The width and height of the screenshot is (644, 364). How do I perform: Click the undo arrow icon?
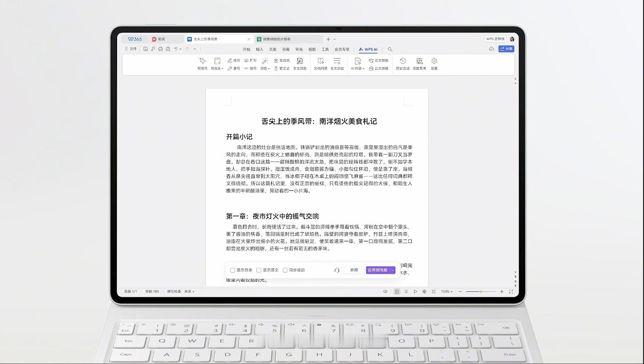click(x=176, y=49)
